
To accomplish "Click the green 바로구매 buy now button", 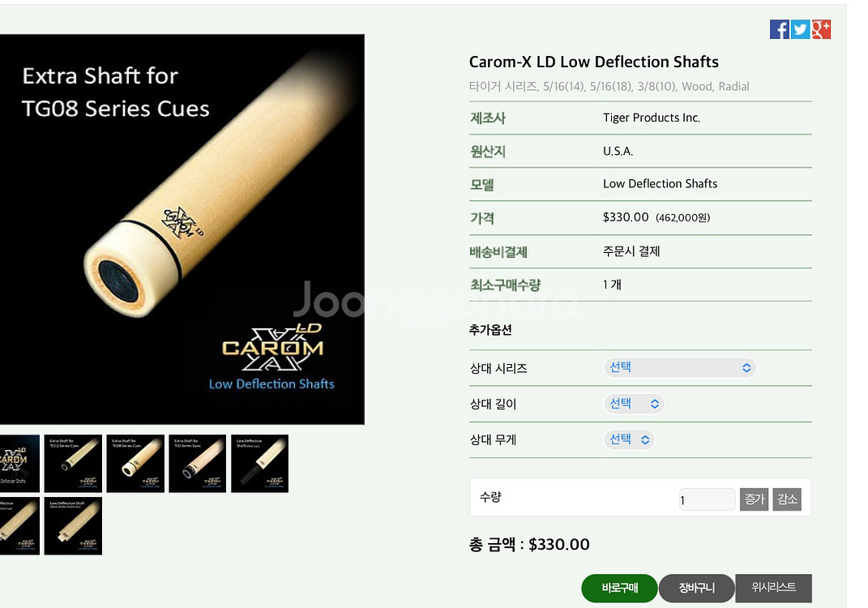I will [x=619, y=588].
